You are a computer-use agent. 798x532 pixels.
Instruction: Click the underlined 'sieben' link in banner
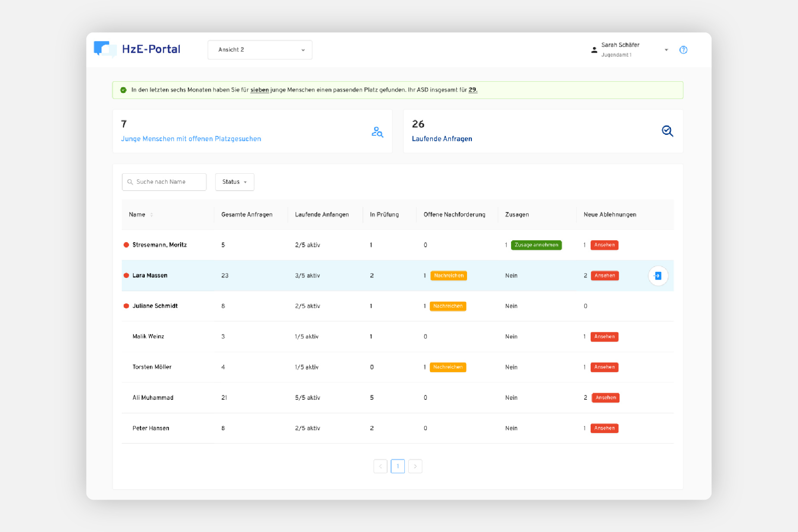[260, 90]
